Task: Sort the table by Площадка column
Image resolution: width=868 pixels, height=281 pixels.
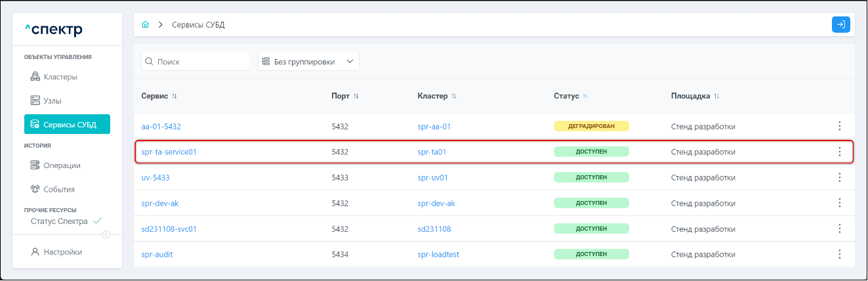Action: [x=717, y=97]
